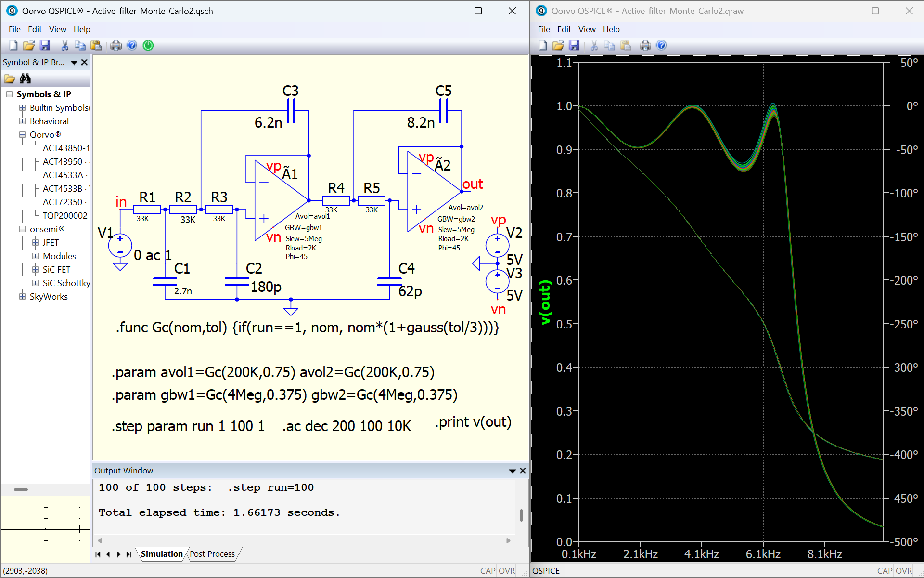Expand the SkyWorks tree node

pos(22,297)
